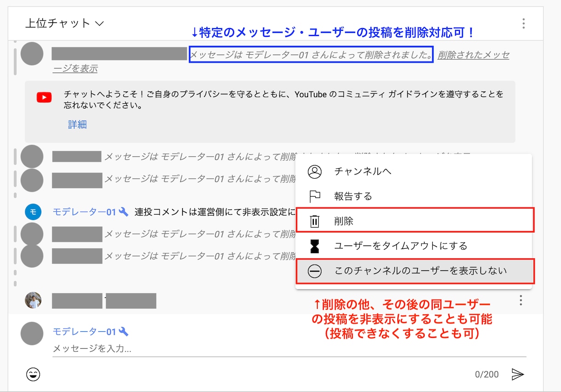The image size is (561, 392).
Task: Click the photo avatar of last commenter
Action: [x=33, y=300]
